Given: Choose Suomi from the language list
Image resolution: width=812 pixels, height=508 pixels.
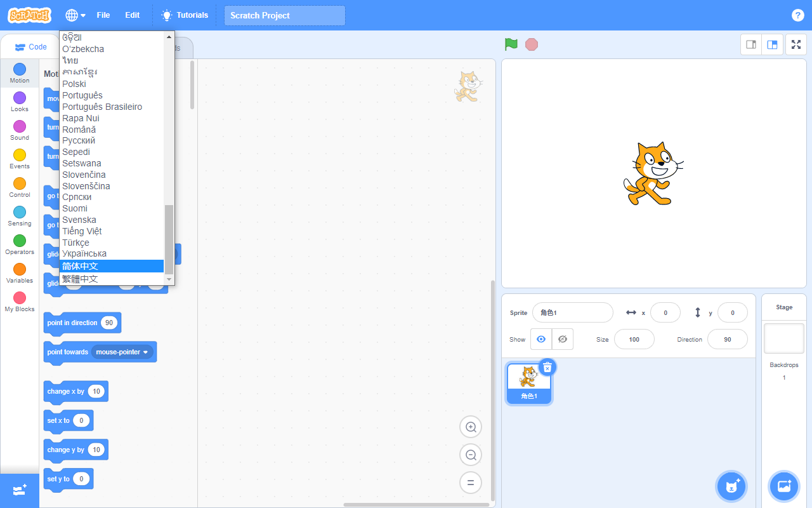Looking at the screenshot, I should (112, 208).
